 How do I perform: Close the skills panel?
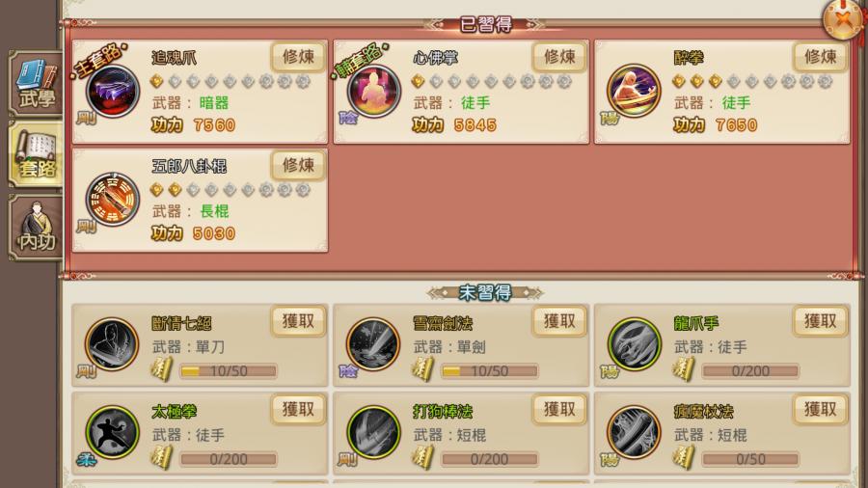[x=843, y=20]
